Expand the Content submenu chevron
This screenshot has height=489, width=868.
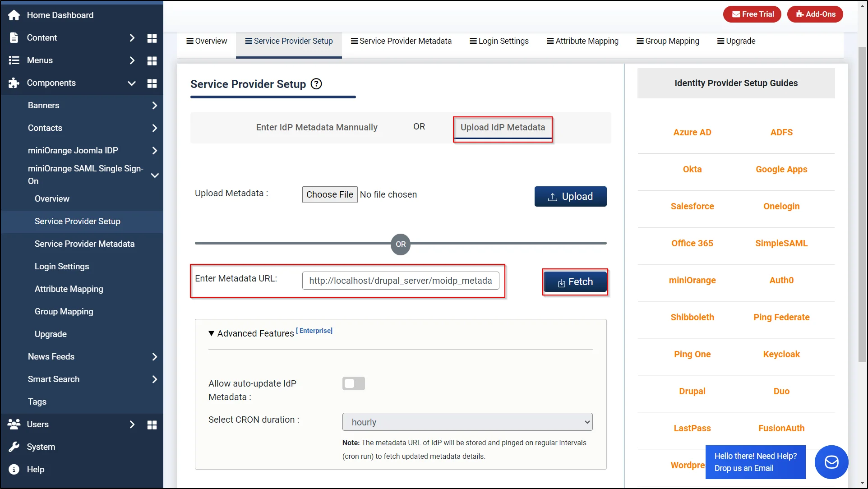[x=132, y=38]
